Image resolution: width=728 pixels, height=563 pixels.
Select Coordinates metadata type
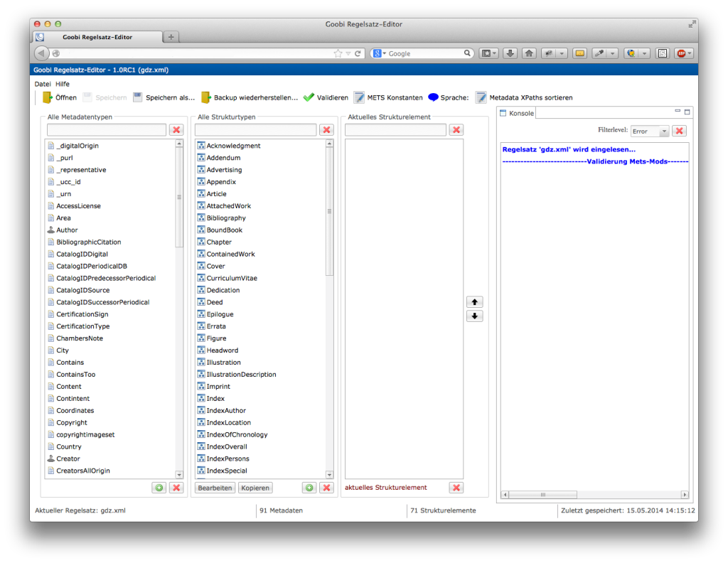75,411
